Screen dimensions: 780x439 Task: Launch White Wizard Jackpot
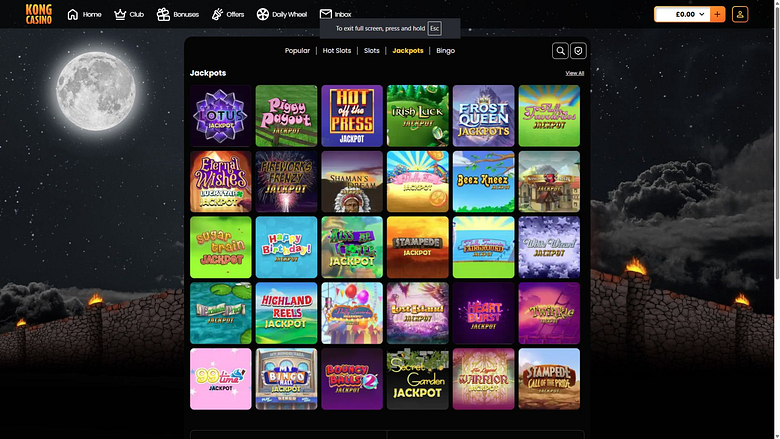pos(549,247)
